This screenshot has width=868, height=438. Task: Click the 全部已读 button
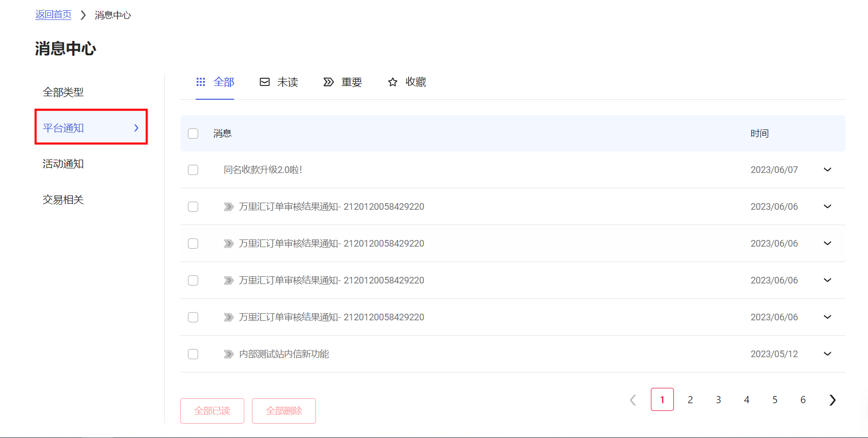pos(212,410)
